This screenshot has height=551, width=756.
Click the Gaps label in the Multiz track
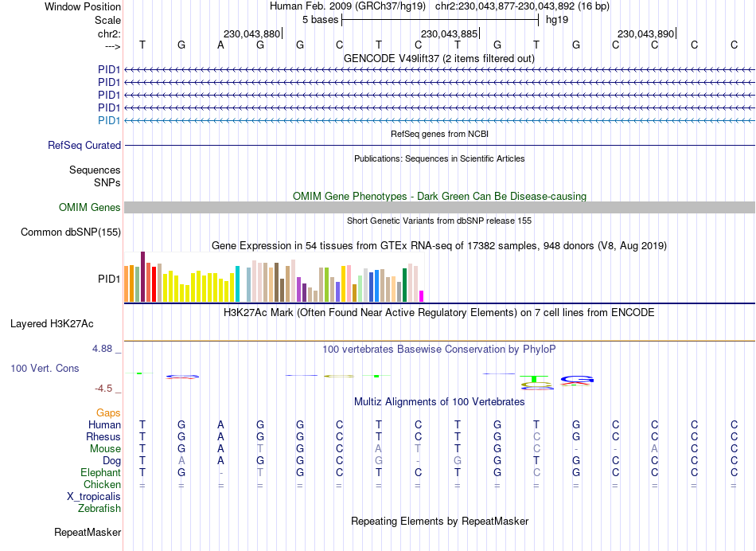pyautogui.click(x=108, y=413)
